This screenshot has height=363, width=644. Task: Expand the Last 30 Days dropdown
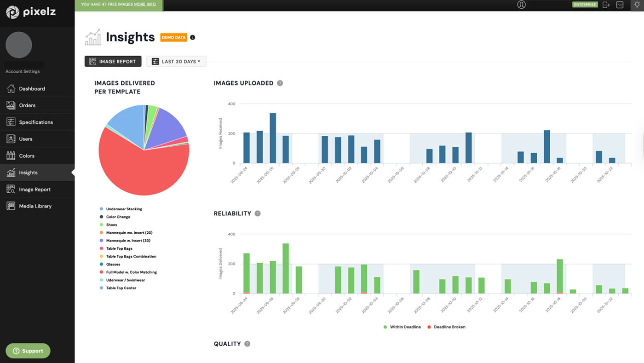pos(176,62)
